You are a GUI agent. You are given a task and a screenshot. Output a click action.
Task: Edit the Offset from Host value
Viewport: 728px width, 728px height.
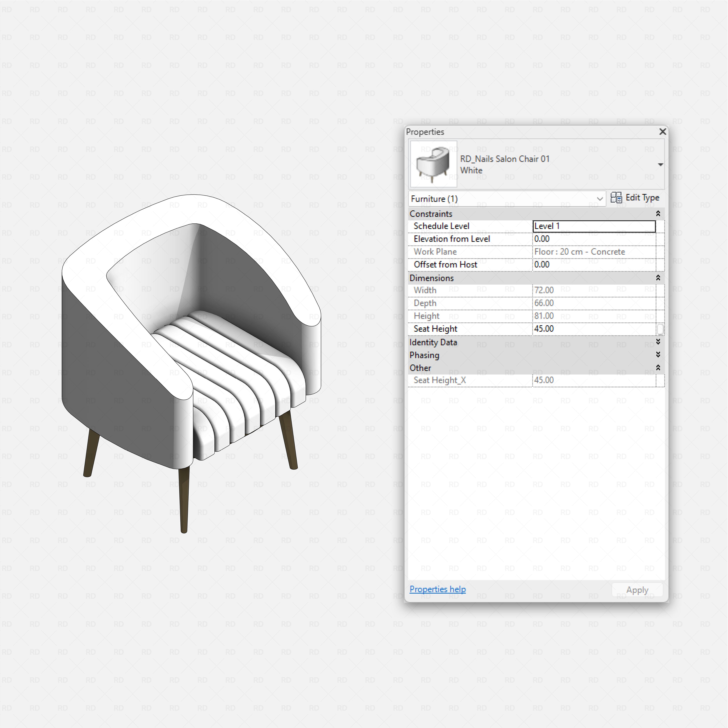pos(594,265)
